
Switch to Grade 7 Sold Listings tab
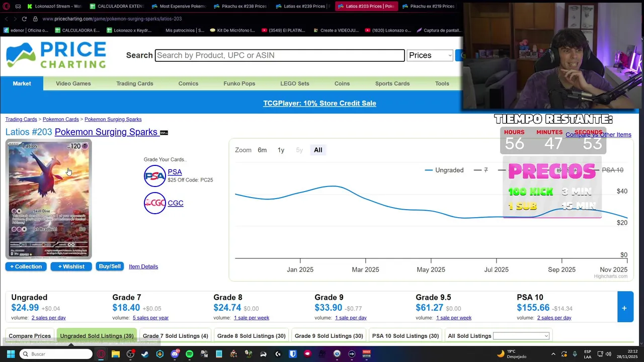176,336
